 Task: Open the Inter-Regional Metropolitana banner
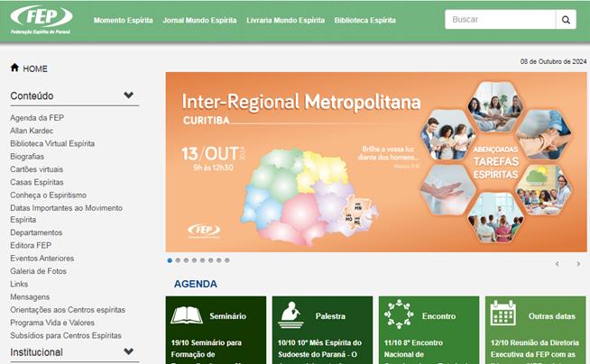[x=376, y=162]
